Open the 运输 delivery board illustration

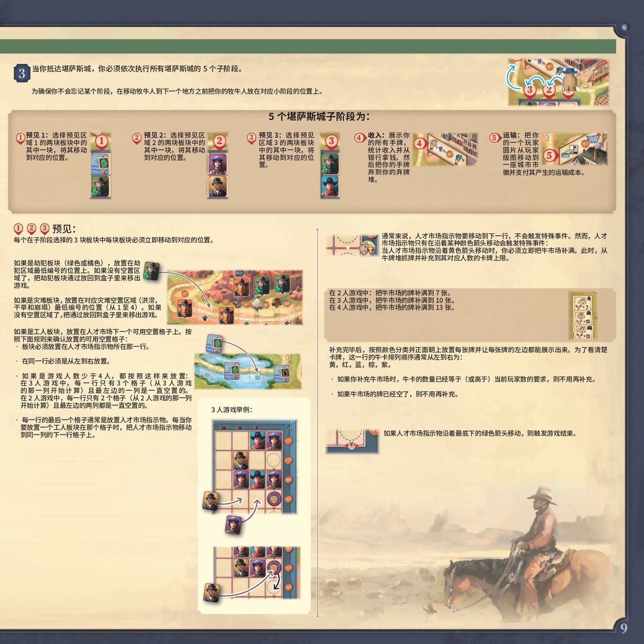click(x=575, y=149)
